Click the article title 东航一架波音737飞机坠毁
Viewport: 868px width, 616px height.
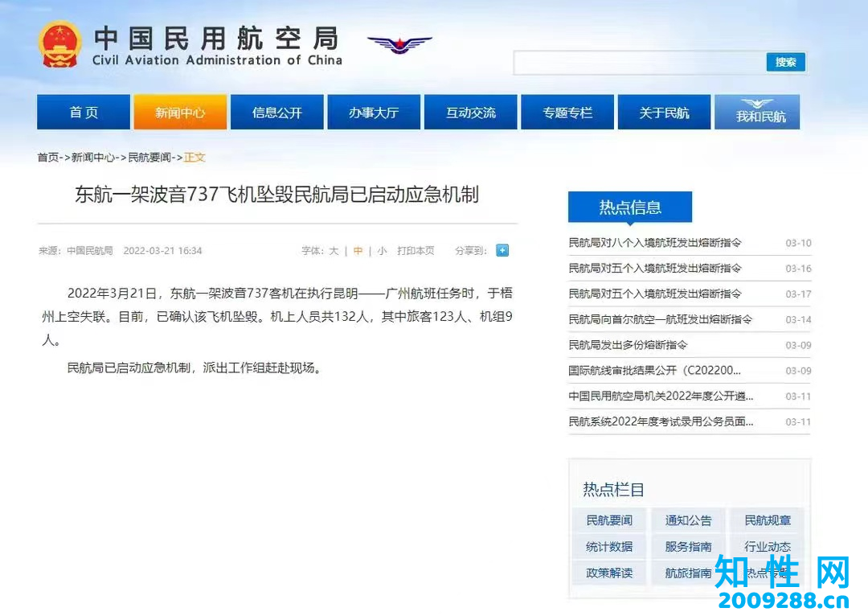click(276, 195)
